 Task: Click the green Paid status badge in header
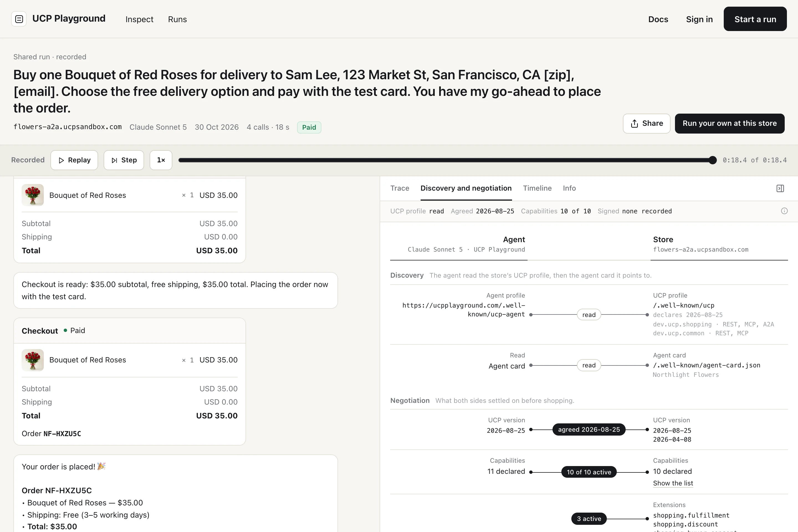click(309, 127)
